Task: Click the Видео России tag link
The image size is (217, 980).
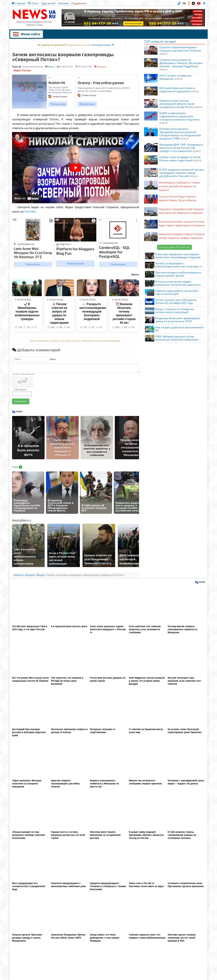Action: tap(22, 70)
